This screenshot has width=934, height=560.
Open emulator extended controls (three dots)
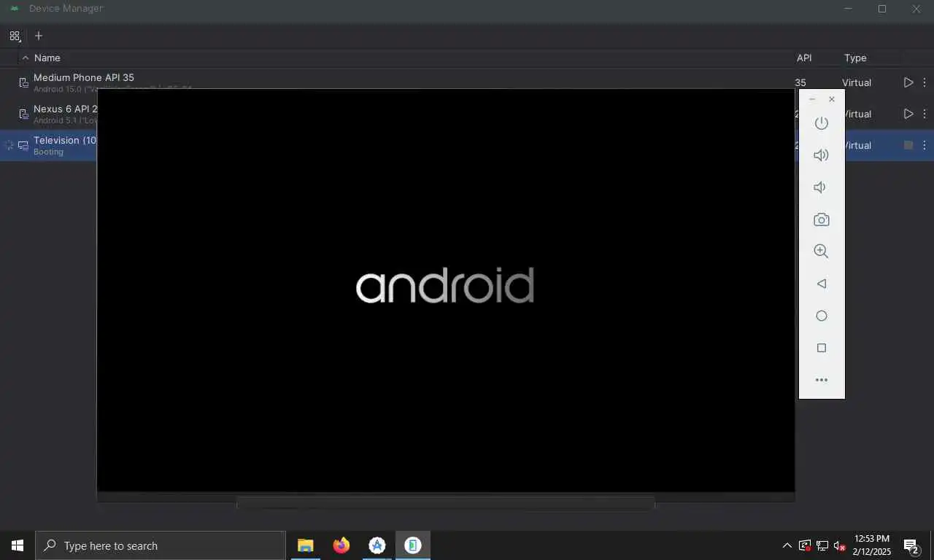coord(822,380)
